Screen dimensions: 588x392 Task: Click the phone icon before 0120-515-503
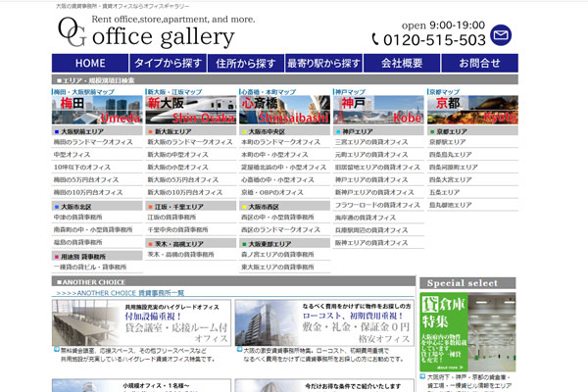375,39
